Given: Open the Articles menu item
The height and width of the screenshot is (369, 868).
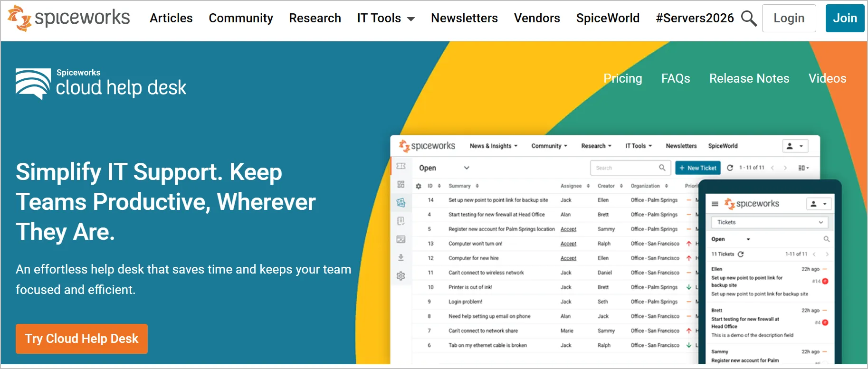Looking at the screenshot, I should (171, 18).
